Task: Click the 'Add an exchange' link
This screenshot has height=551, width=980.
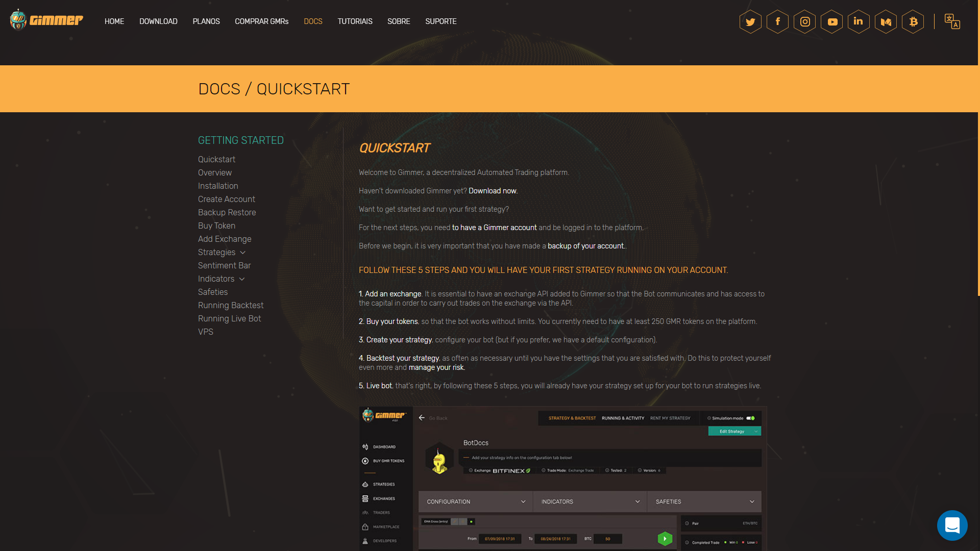Action: click(x=393, y=294)
